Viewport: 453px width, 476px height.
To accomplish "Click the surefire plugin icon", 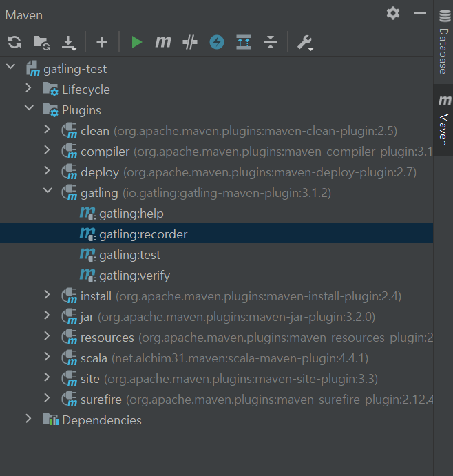I will coord(69,399).
